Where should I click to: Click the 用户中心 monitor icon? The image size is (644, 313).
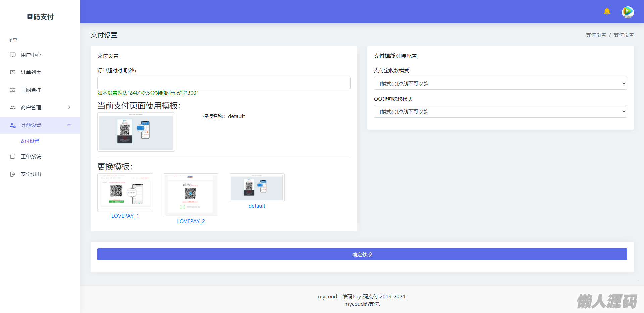[13, 55]
